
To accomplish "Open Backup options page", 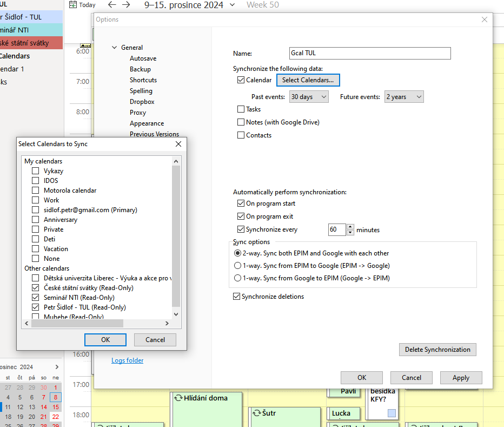I will tap(140, 69).
